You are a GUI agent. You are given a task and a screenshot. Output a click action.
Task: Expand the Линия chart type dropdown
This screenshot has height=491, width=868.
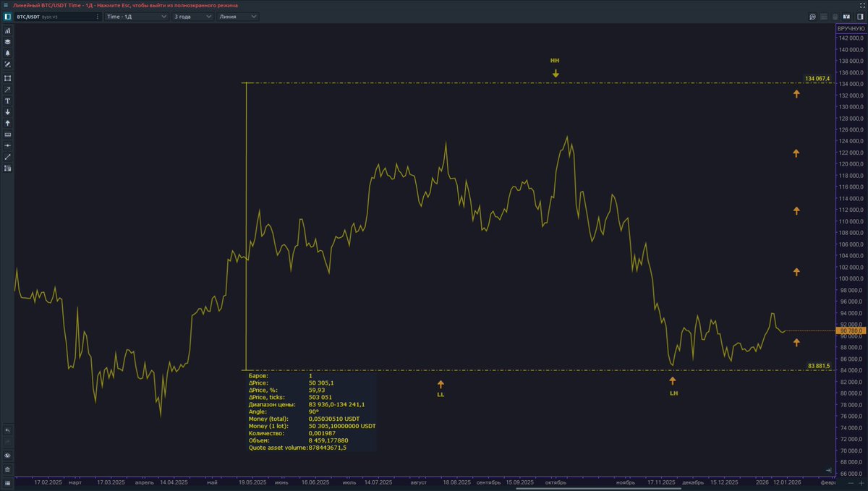pos(237,16)
